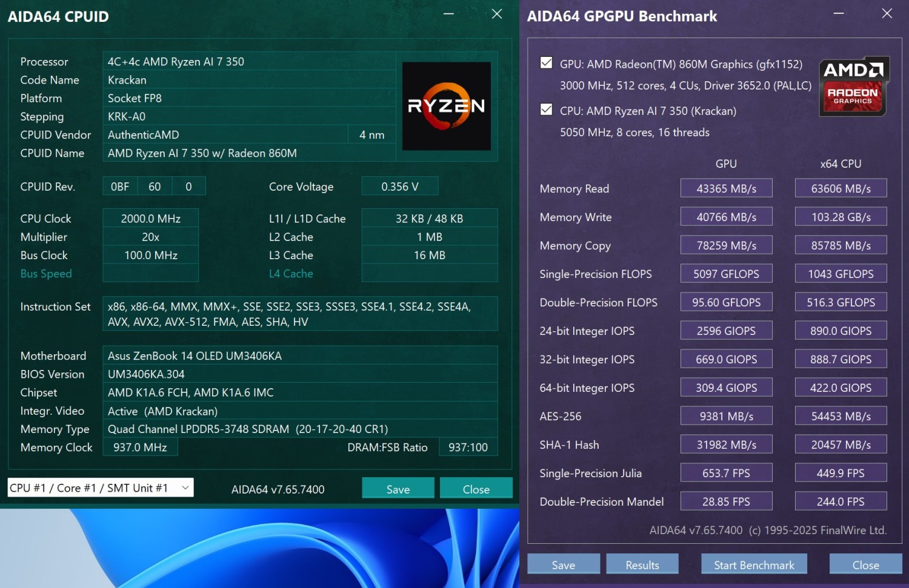Click the L2 Cache value '1 MB'
Image resolution: width=909 pixels, height=588 pixels.
[430, 237]
